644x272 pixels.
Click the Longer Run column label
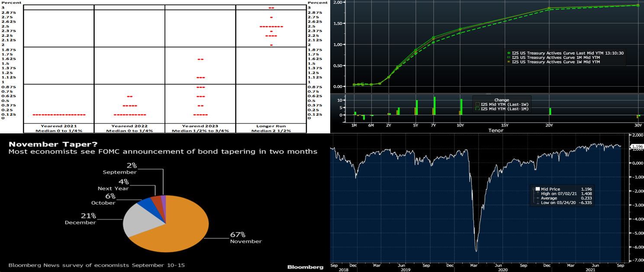click(x=271, y=126)
